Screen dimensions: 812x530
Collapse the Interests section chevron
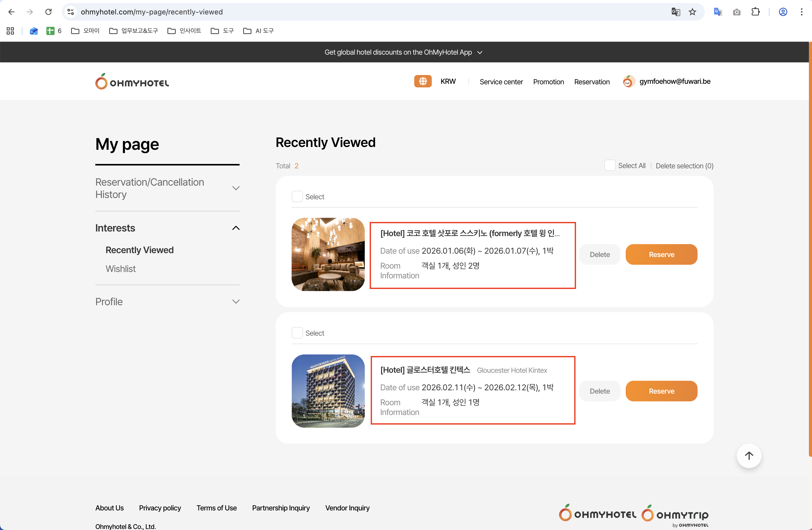pyautogui.click(x=235, y=228)
